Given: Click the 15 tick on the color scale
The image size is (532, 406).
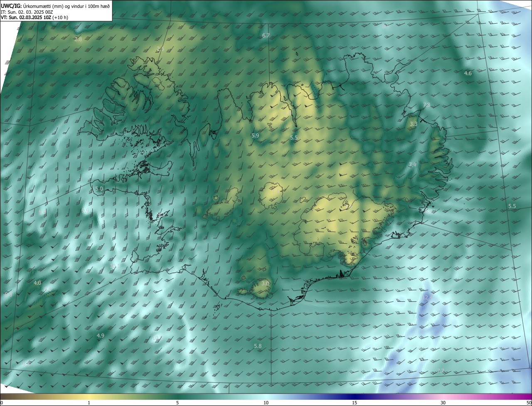Looking at the screenshot, I should 355,403.
